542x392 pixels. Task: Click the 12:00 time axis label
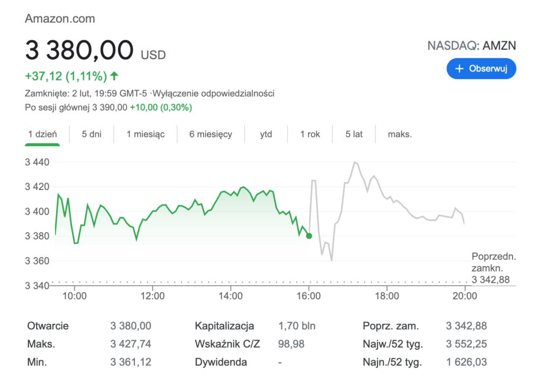(152, 296)
